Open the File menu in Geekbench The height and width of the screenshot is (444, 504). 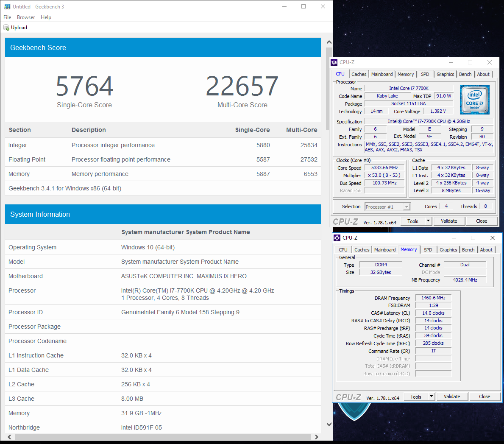coord(7,17)
